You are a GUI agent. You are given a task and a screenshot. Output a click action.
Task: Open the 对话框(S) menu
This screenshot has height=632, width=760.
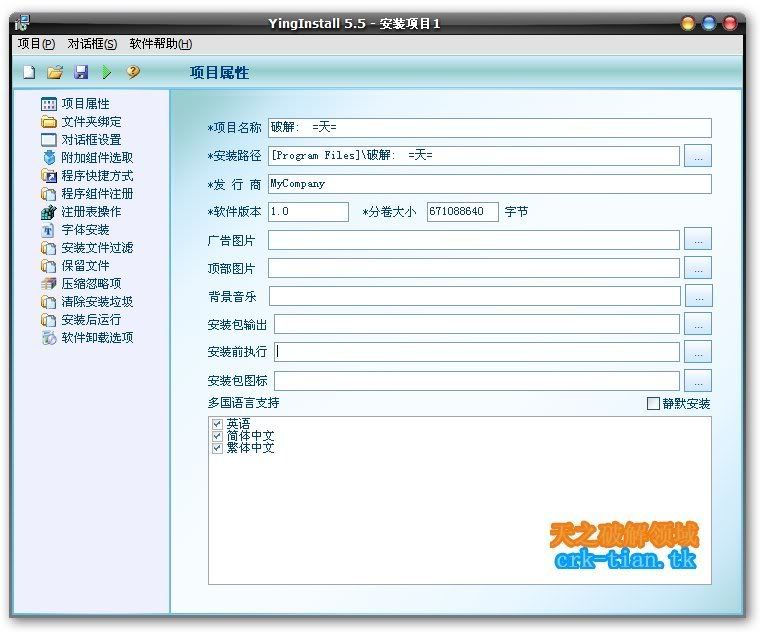[92, 44]
